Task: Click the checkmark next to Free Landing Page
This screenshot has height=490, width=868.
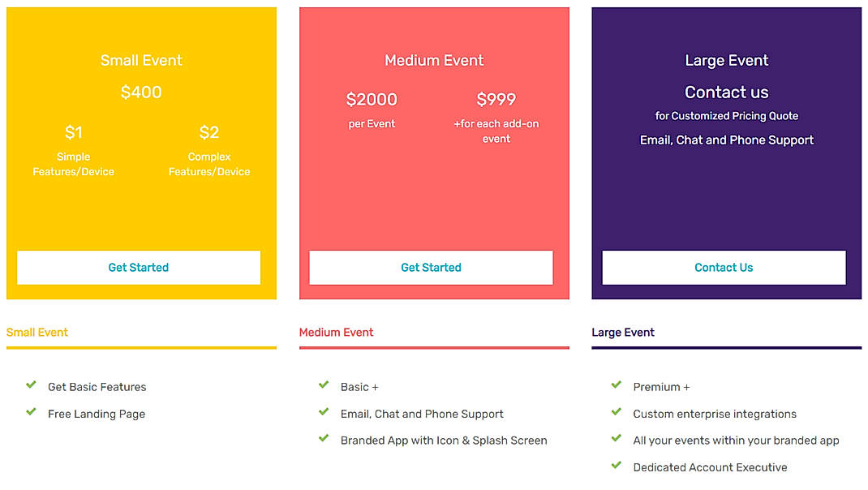Action: tap(30, 411)
